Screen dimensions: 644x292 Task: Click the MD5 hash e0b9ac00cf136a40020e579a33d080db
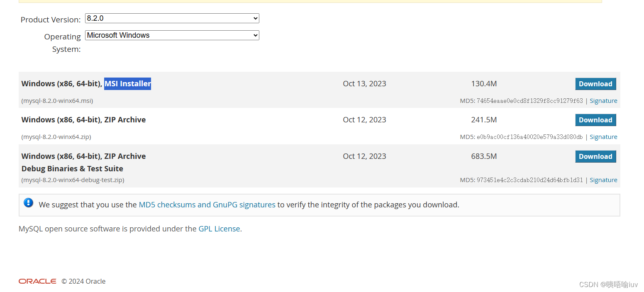(x=530, y=137)
